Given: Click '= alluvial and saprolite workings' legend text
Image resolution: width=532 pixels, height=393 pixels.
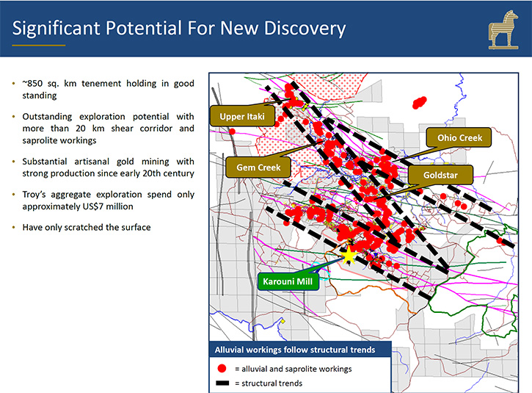Looking at the screenshot, I should pos(293,369).
